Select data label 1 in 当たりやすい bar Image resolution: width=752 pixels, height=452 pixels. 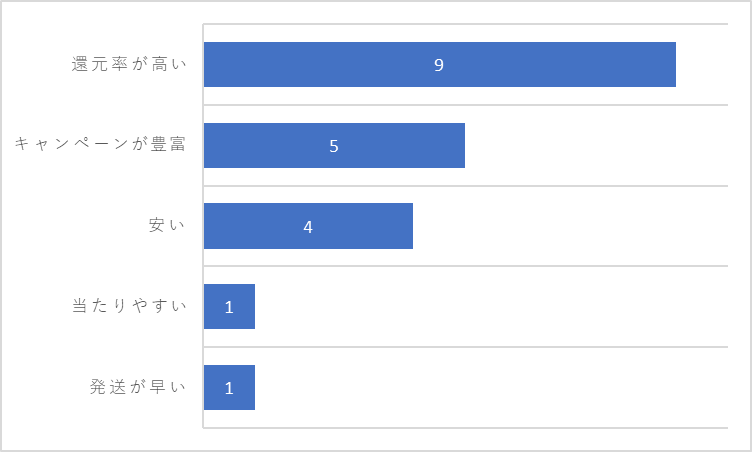pyautogui.click(x=229, y=307)
